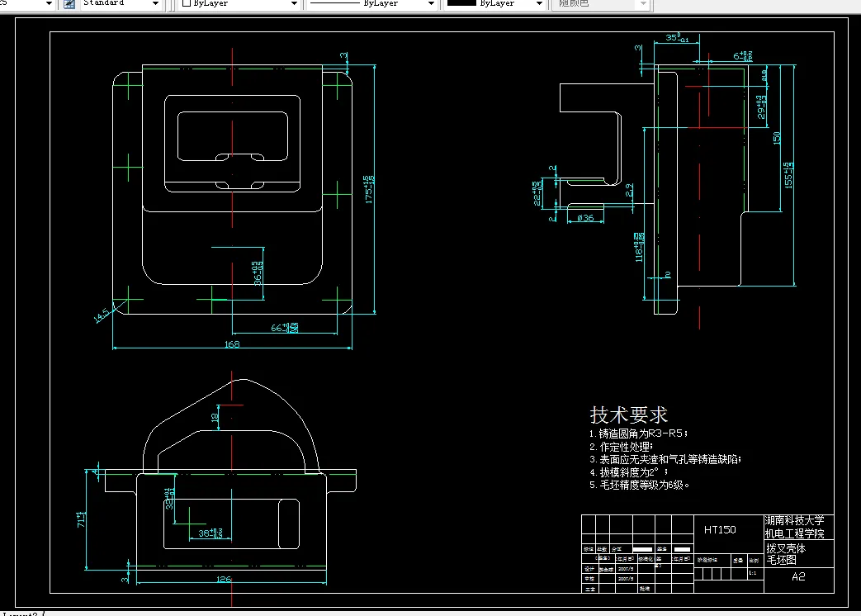
Task: Select the 175 vertical dimension
Action: point(368,189)
